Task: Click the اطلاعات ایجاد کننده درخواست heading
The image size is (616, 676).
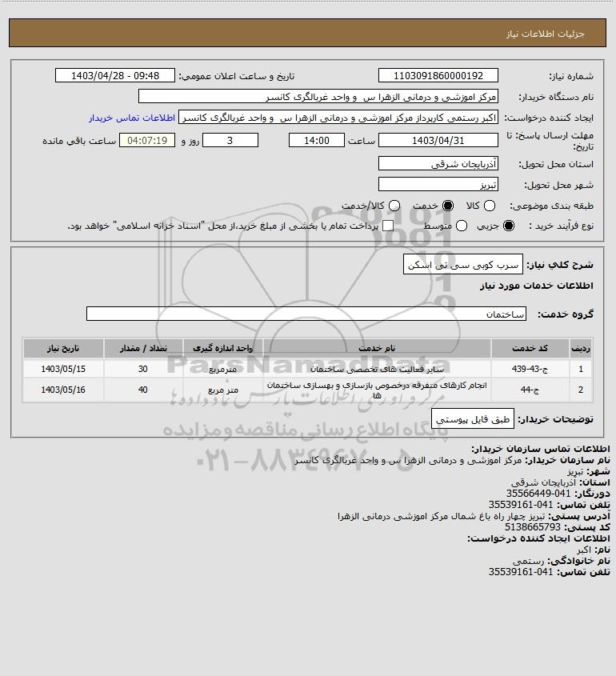Action: [539, 538]
